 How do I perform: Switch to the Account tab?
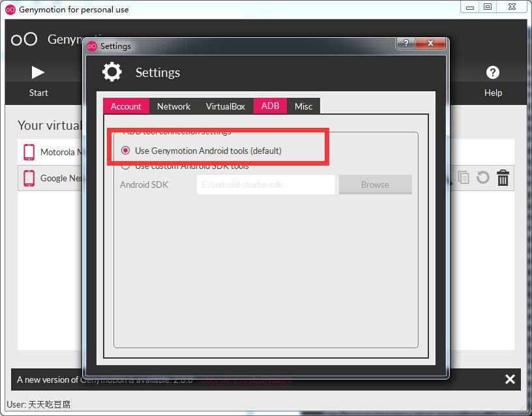(126, 106)
